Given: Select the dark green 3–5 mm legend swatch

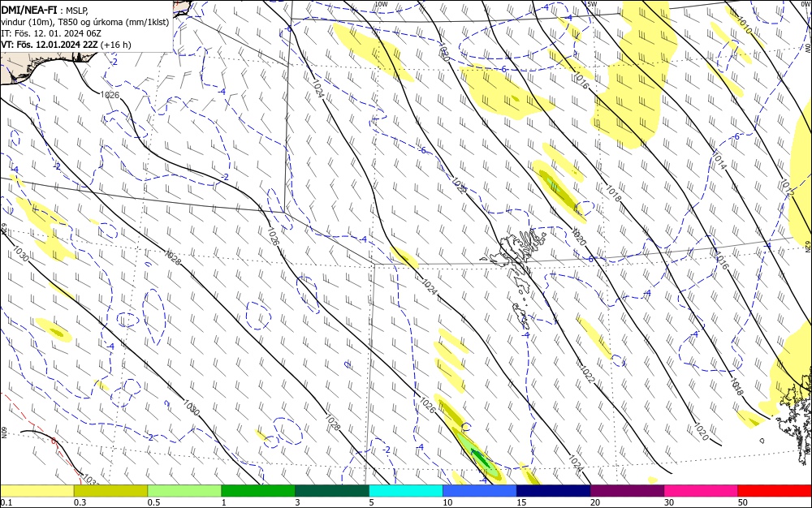Looking at the screenshot, I should (x=332, y=491).
